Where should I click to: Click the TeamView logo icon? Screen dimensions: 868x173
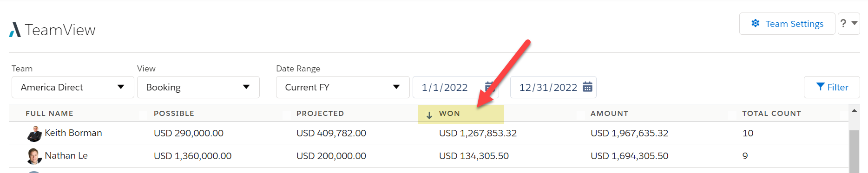(x=15, y=30)
